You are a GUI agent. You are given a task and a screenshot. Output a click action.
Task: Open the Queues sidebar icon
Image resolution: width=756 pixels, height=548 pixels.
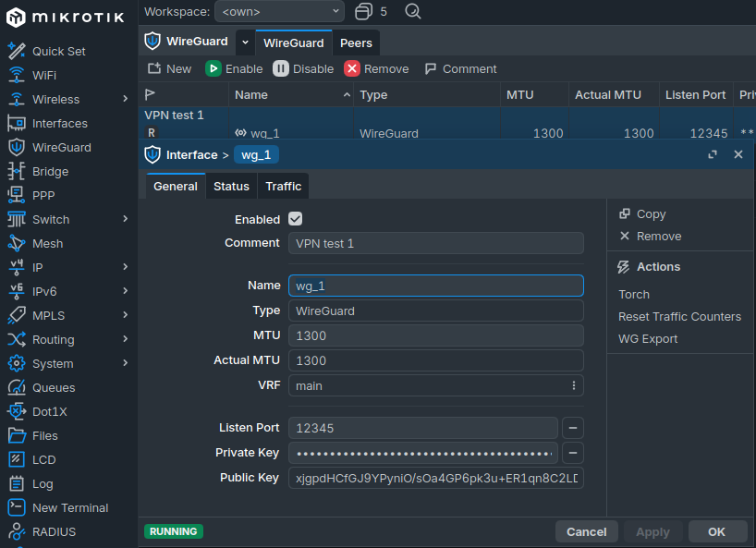(17, 387)
